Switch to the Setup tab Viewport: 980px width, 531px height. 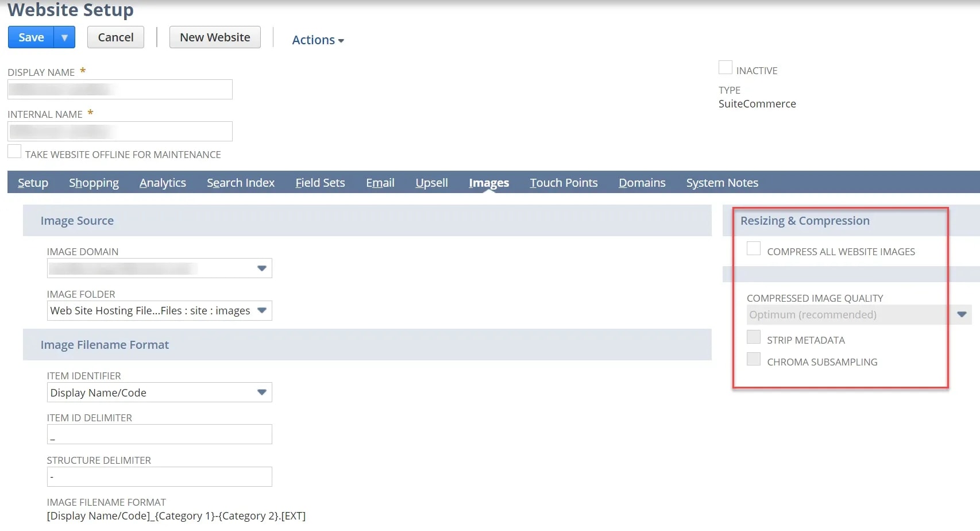click(33, 183)
